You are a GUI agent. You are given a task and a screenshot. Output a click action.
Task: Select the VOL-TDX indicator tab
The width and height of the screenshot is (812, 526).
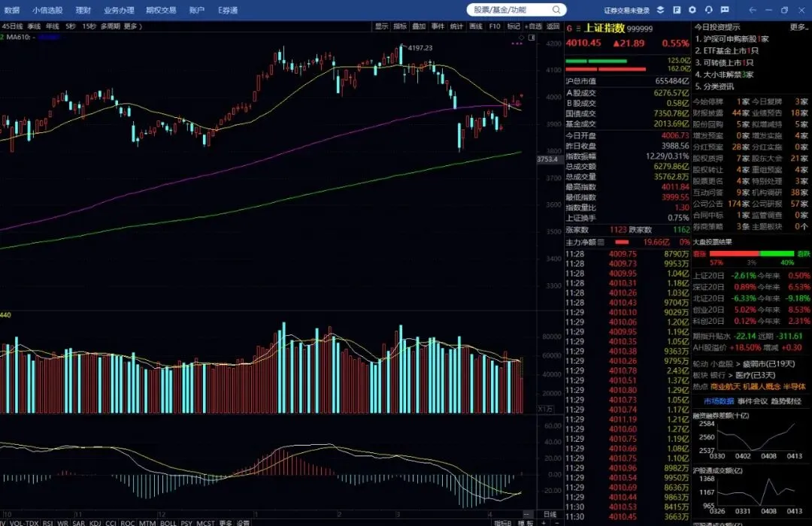(x=24, y=523)
